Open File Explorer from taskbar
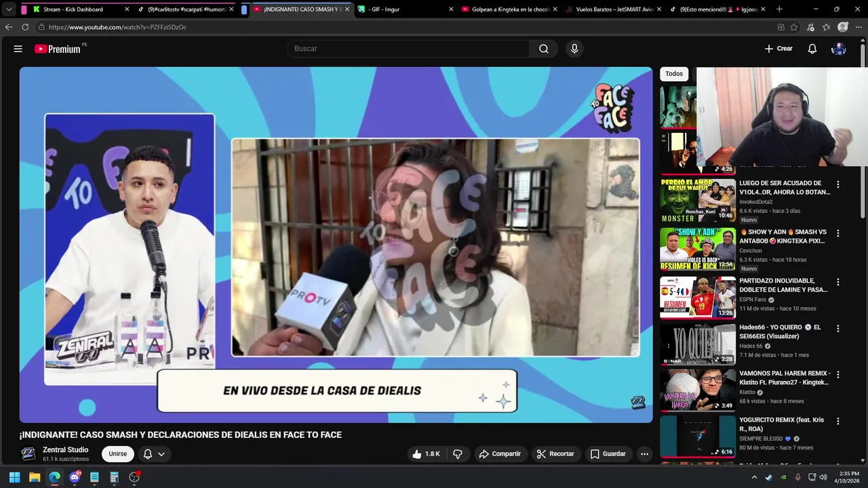868x488 pixels. [x=35, y=477]
